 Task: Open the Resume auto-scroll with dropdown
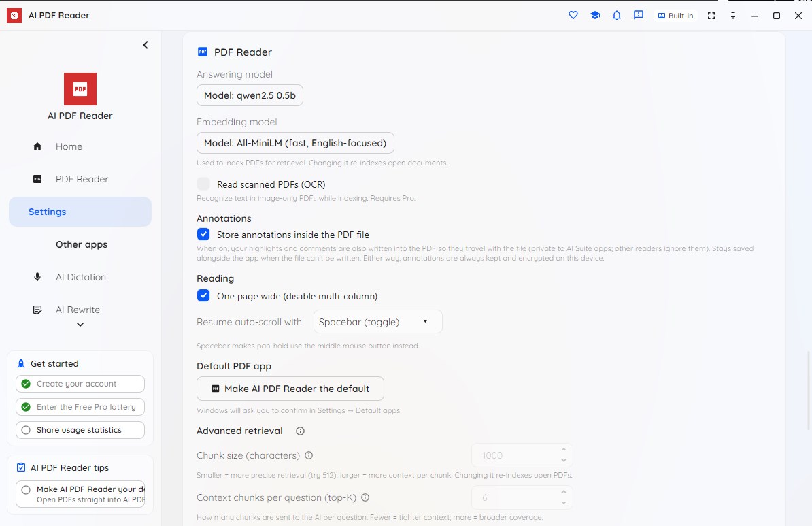378,322
